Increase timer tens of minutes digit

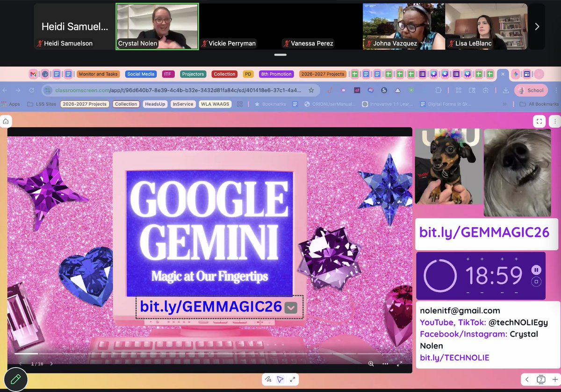pyautogui.click(x=468, y=259)
